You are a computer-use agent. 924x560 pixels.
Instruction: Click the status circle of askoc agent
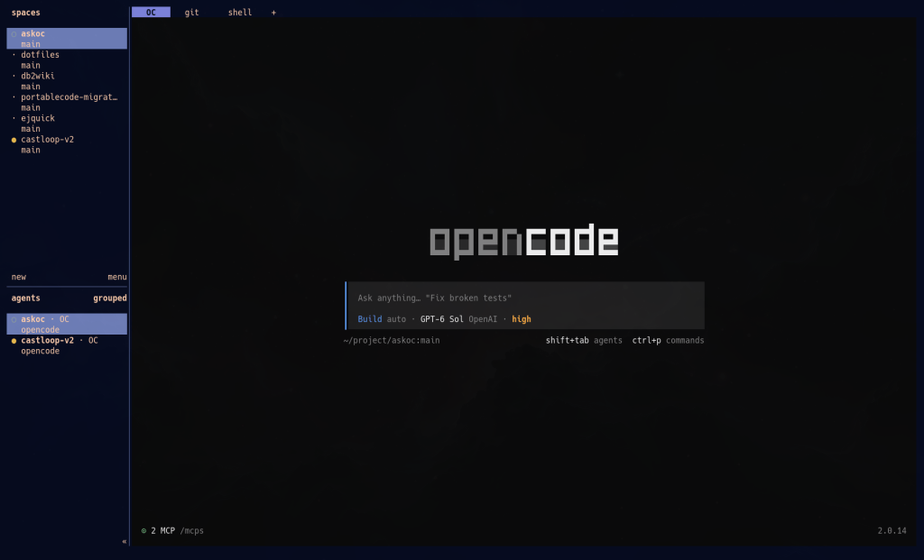point(14,320)
